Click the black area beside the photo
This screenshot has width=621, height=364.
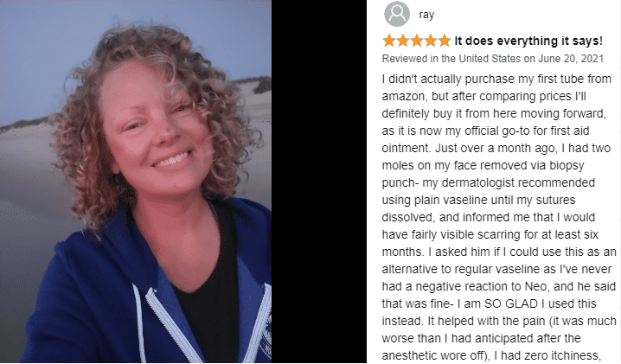[x=319, y=182]
